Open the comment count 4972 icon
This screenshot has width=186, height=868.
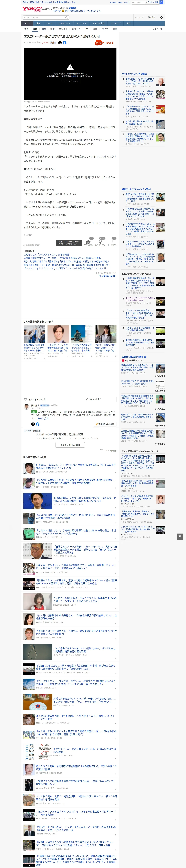[x=46, y=43]
